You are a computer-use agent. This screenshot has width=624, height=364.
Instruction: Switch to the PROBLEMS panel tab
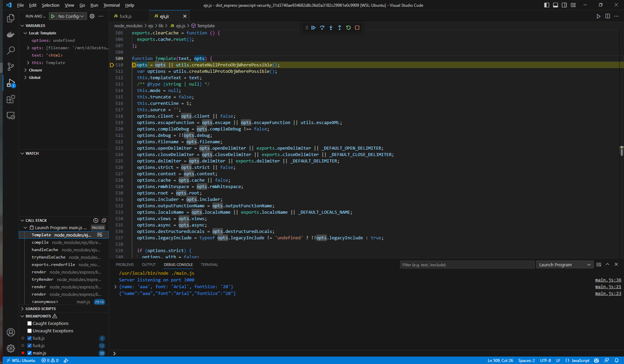coord(125,265)
